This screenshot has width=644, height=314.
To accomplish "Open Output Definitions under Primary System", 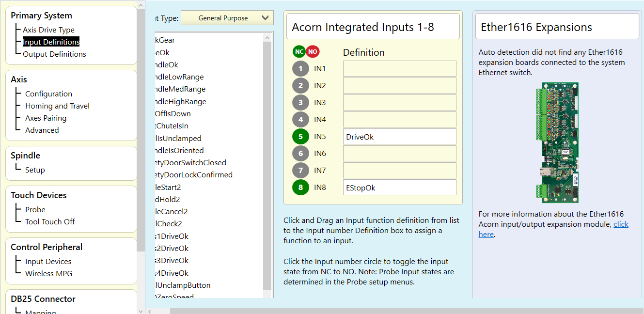I will (x=54, y=54).
